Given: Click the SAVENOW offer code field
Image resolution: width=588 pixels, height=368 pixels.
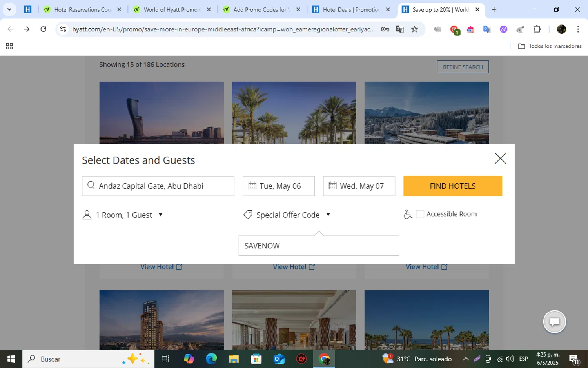Looking at the screenshot, I should click(x=319, y=246).
